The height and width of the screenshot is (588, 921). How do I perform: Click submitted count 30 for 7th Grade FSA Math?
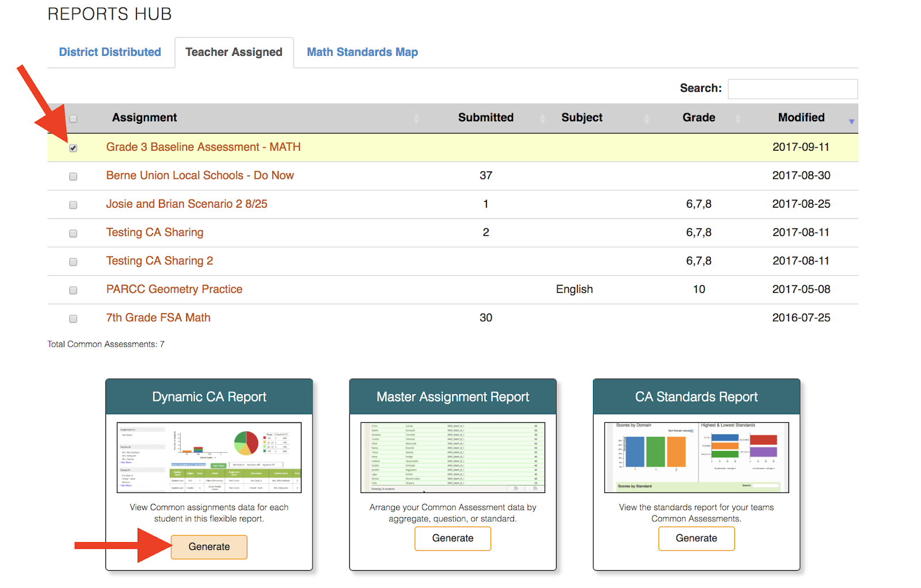[486, 318]
